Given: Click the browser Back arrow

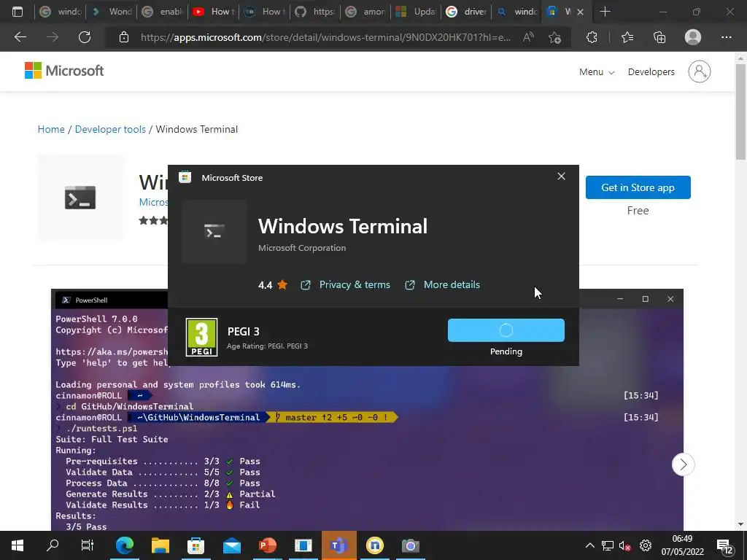Looking at the screenshot, I should [20, 37].
